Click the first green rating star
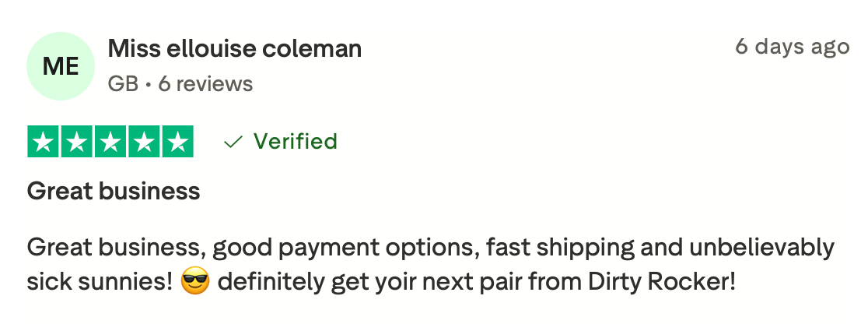868x324 pixels. tap(43, 142)
